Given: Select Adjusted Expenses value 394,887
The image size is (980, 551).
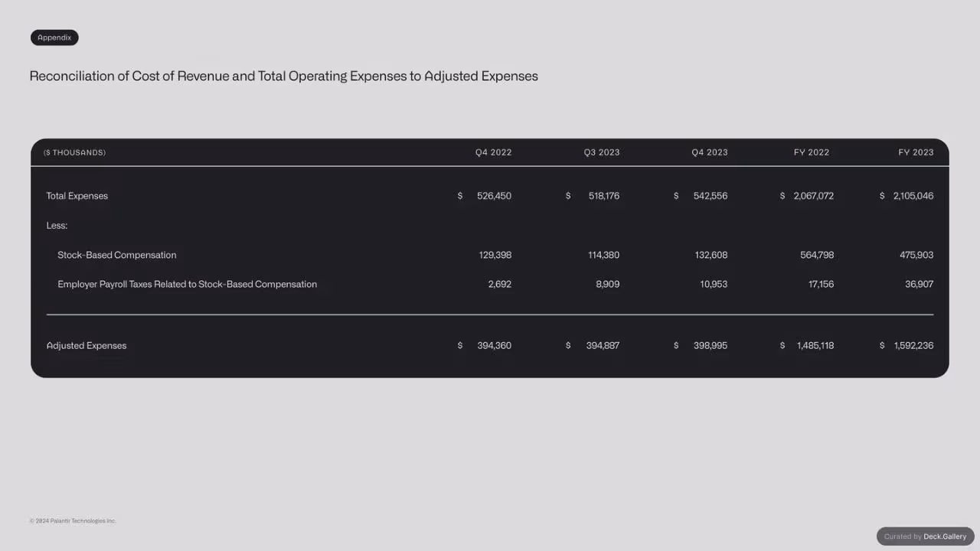Looking at the screenshot, I should (x=603, y=346).
